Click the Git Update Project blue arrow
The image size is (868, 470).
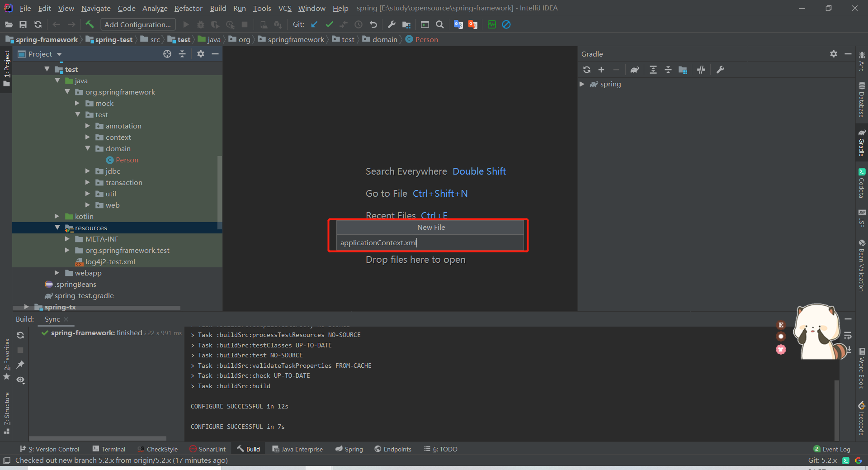315,24
